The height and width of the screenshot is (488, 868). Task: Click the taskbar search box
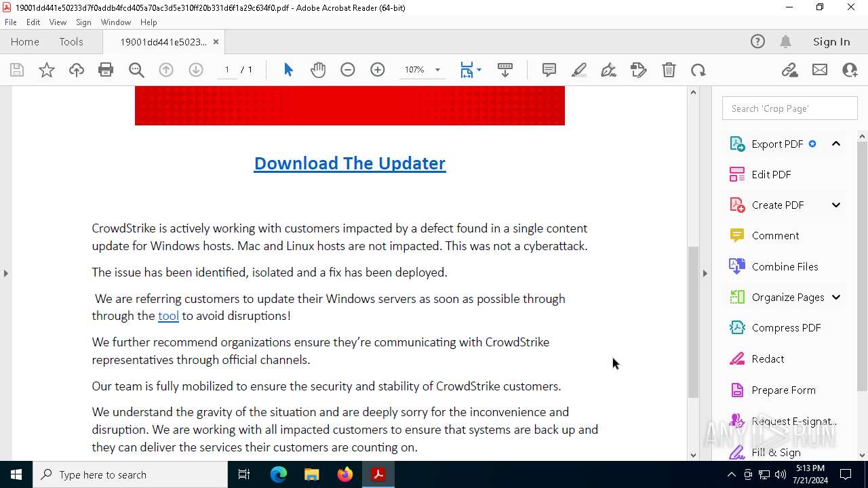pos(130,474)
